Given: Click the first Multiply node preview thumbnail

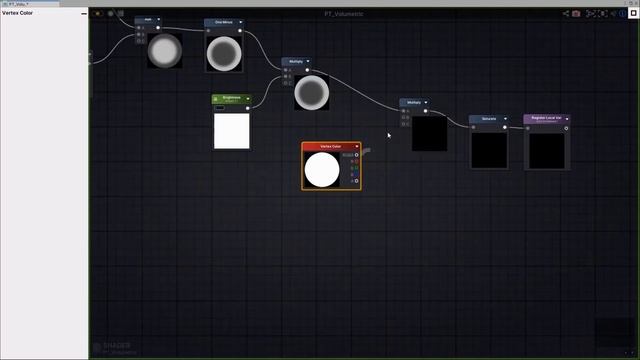Looking at the screenshot, I should (312, 93).
